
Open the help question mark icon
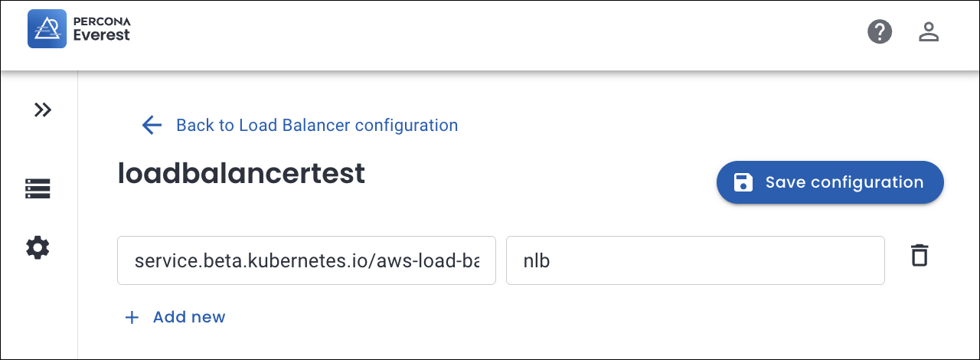pyautogui.click(x=880, y=32)
